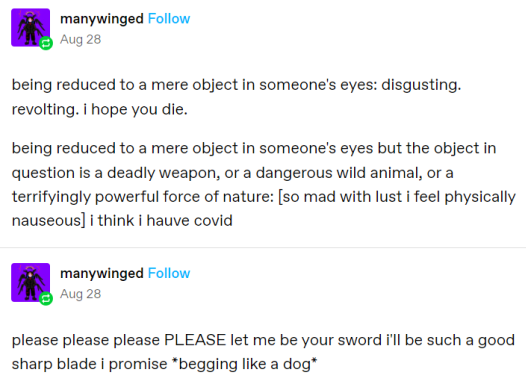Image resolution: width=526 pixels, height=385 pixels.
Task: Follow manywinged from the first post header
Action: 169,19
